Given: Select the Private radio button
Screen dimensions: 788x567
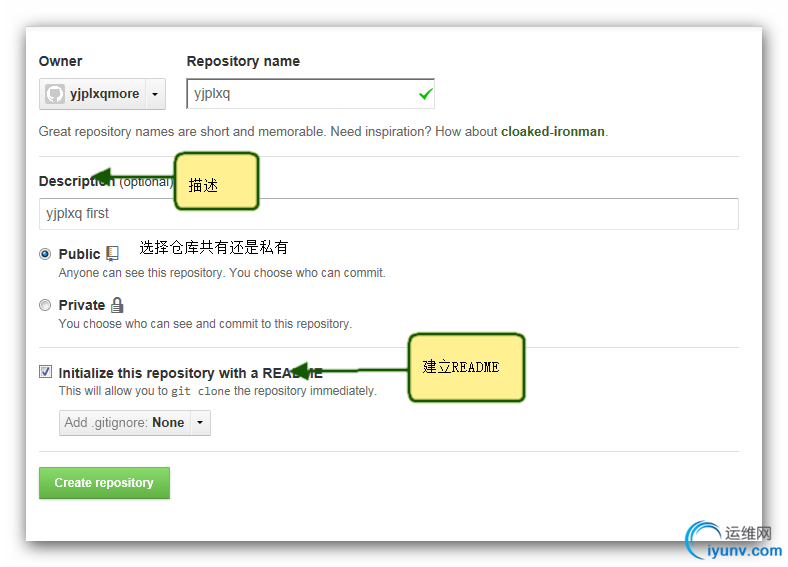Looking at the screenshot, I should pos(45,305).
